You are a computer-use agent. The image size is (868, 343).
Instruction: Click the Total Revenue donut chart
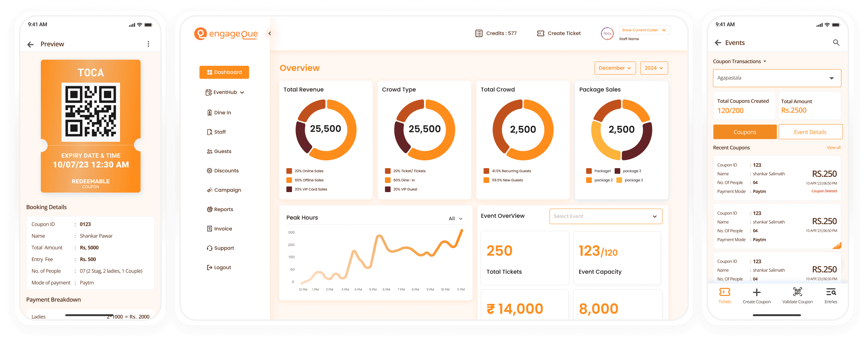click(326, 129)
